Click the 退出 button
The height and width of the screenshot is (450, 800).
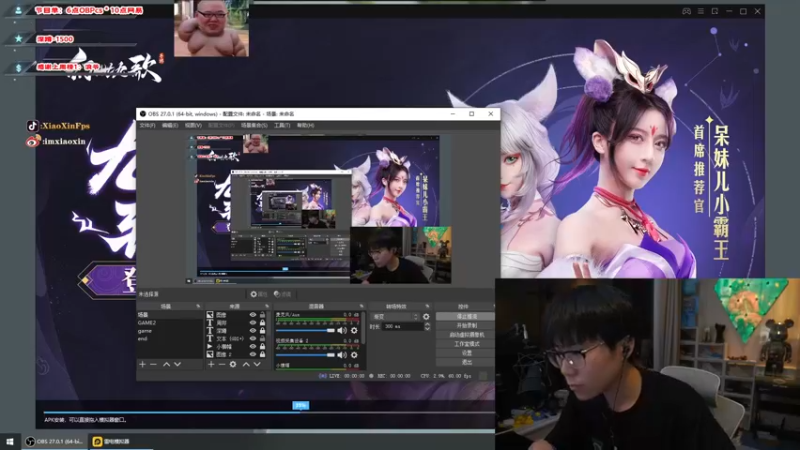coord(466,362)
